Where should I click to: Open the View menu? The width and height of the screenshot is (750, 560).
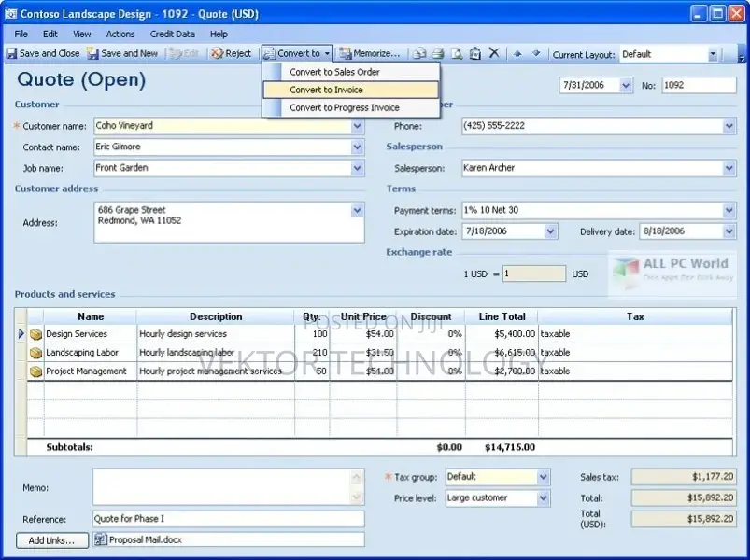click(82, 34)
